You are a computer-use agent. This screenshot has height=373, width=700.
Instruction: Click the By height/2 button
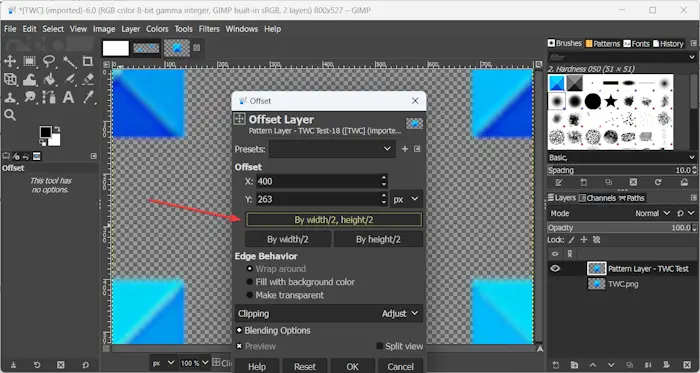[378, 239]
